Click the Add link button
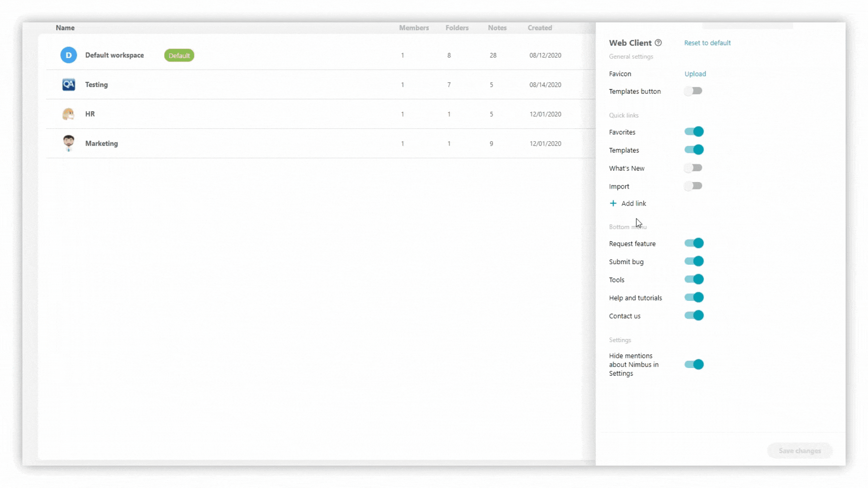The width and height of the screenshot is (868, 488). click(x=629, y=203)
